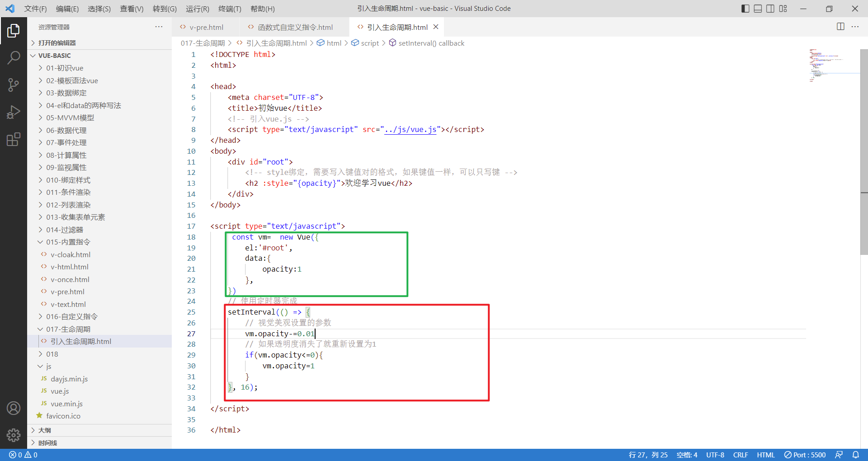Open the Manage settings gear menu

click(x=14, y=435)
